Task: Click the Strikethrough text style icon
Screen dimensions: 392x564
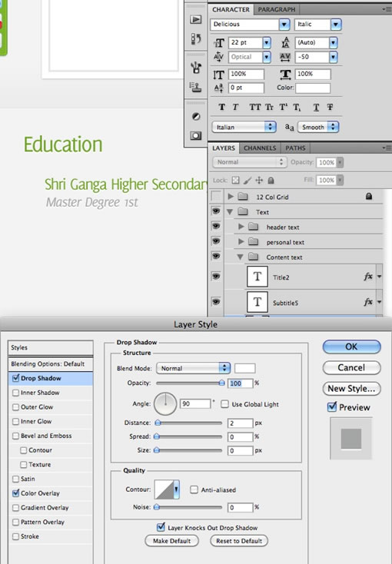Action: click(x=330, y=107)
